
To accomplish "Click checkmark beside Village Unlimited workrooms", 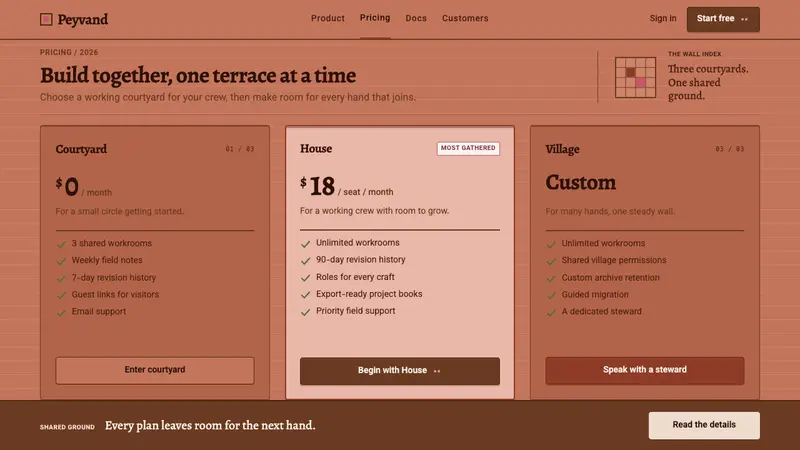I will 551,244.
